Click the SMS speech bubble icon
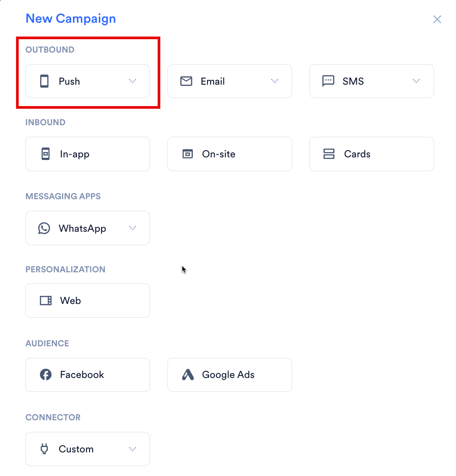This screenshot has width=456, height=476. coord(328,81)
